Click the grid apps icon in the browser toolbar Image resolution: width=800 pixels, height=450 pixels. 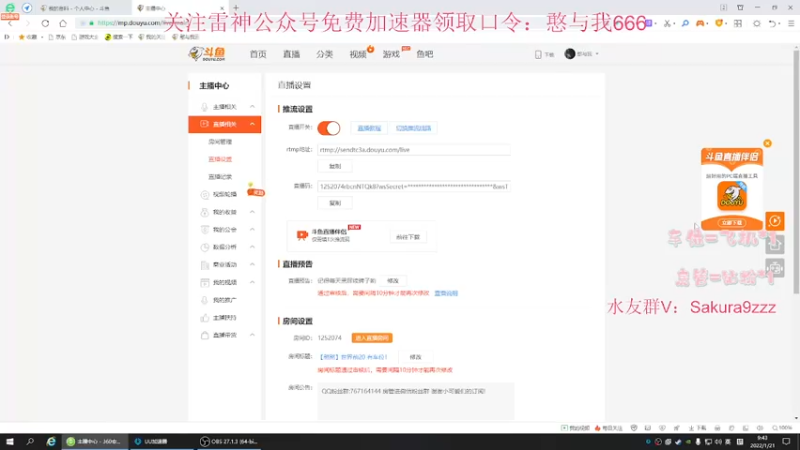[738, 23]
